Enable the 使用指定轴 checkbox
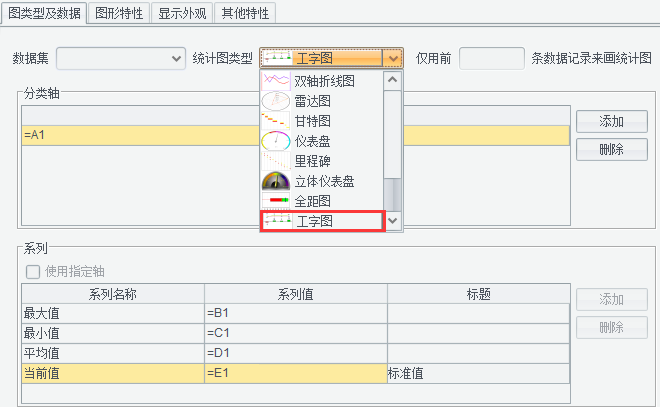This screenshot has height=407, width=660. point(33,271)
